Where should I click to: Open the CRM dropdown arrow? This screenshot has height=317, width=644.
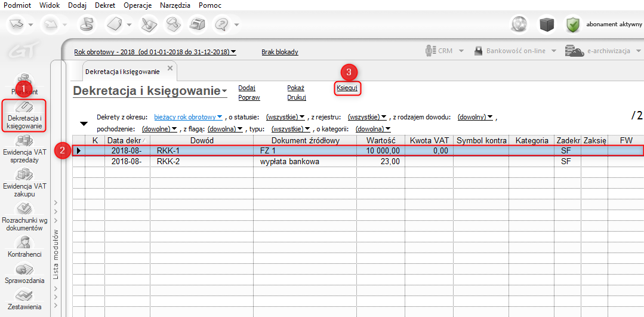(x=461, y=51)
